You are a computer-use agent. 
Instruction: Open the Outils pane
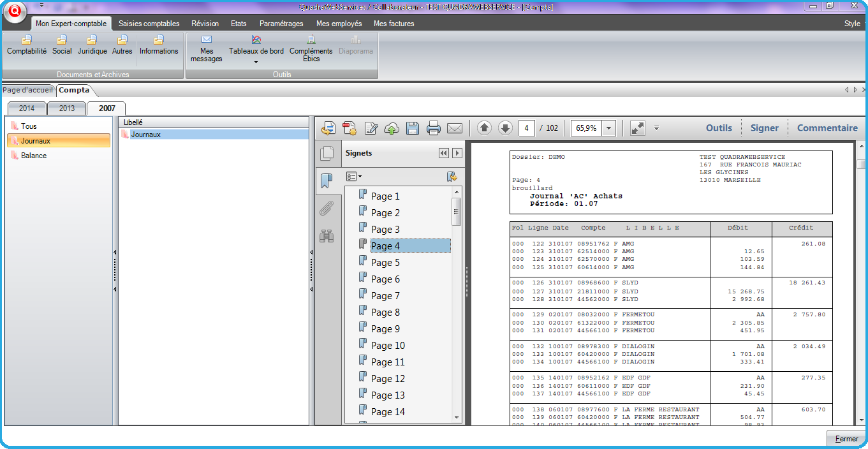coord(719,128)
